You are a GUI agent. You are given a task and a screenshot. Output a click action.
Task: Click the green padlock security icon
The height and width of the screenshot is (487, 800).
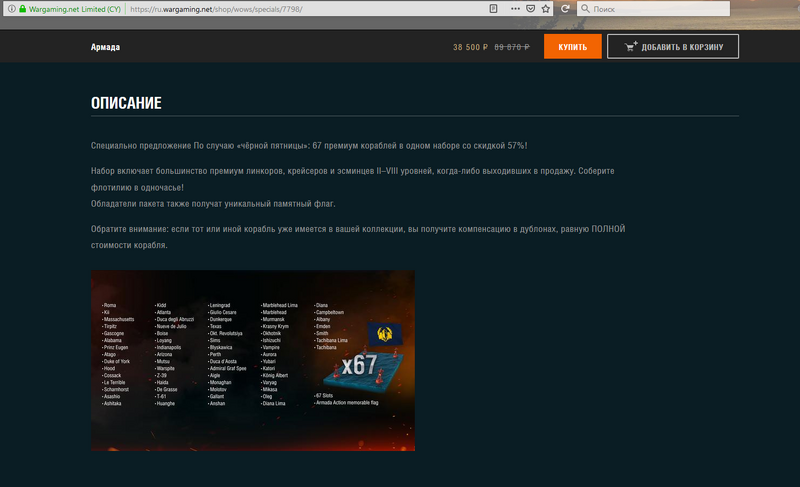point(22,9)
